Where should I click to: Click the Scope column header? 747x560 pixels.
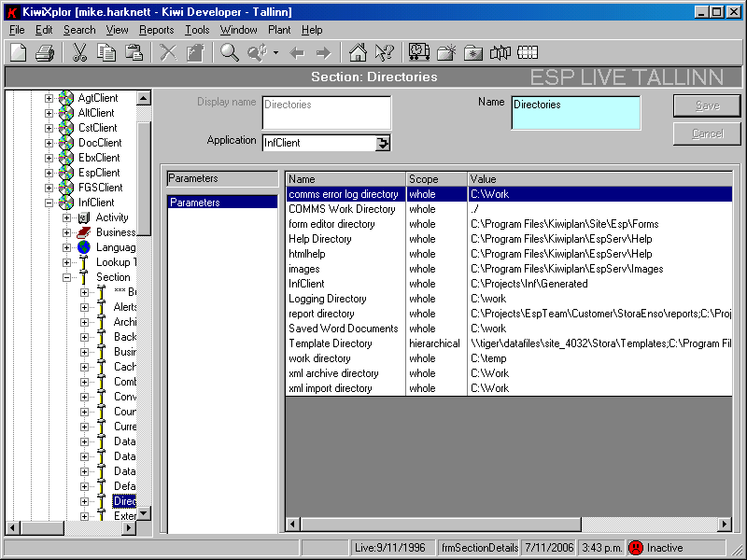click(x=436, y=178)
